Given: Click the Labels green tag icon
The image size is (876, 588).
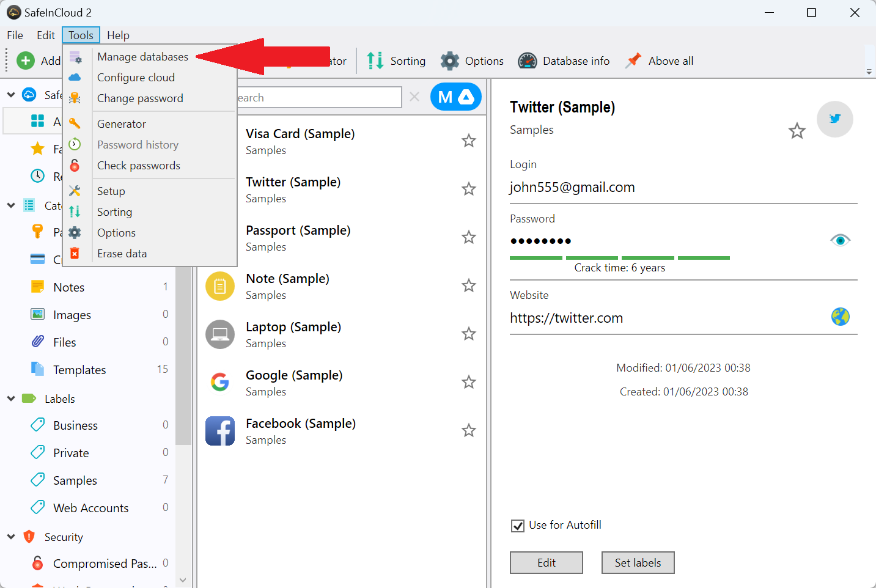Looking at the screenshot, I should (29, 399).
